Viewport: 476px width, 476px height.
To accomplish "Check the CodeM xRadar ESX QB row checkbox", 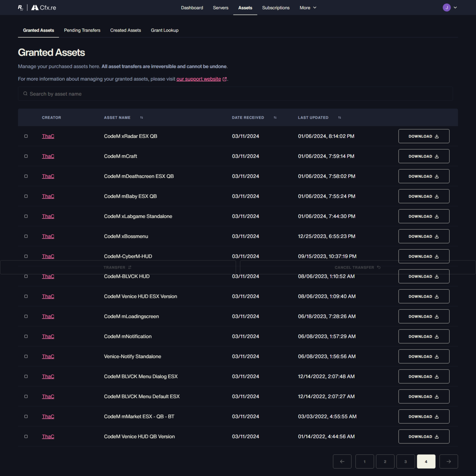I will [26, 136].
